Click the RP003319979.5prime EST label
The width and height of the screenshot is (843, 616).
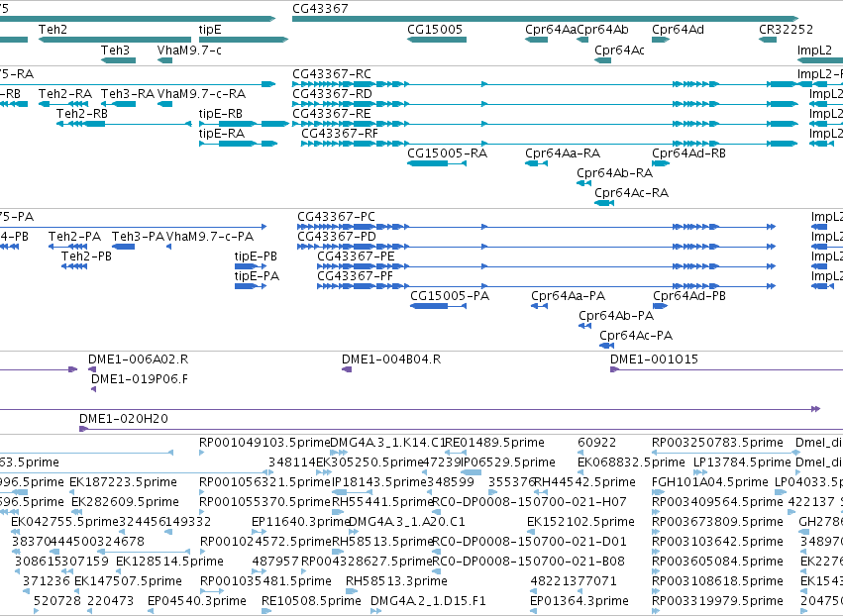pyautogui.click(x=717, y=601)
